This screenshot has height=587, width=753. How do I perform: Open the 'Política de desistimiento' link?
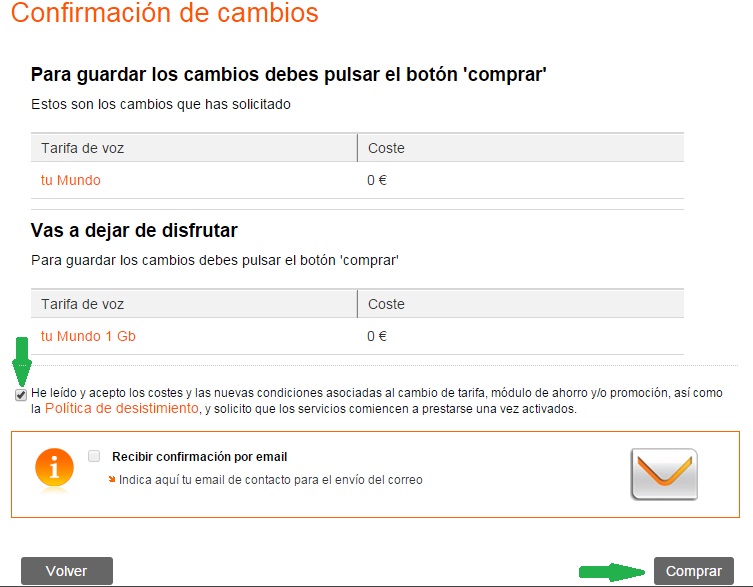pyautogui.click(x=122, y=409)
